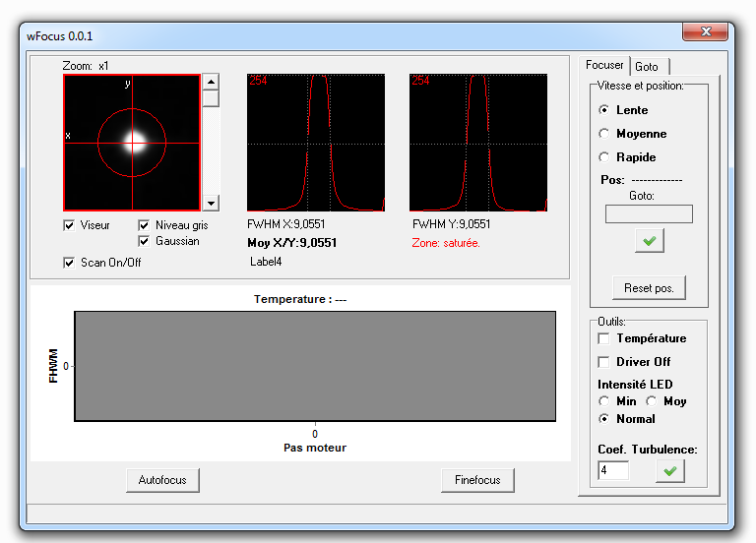This screenshot has height=543, width=756.
Task: Uncheck the Gaussian checkbox
Action: click(x=144, y=241)
